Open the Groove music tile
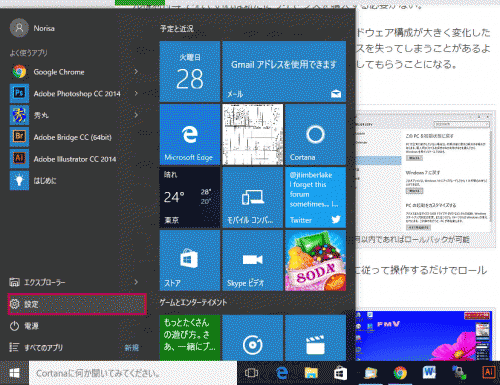This screenshot has height=385, width=500. coord(253,338)
